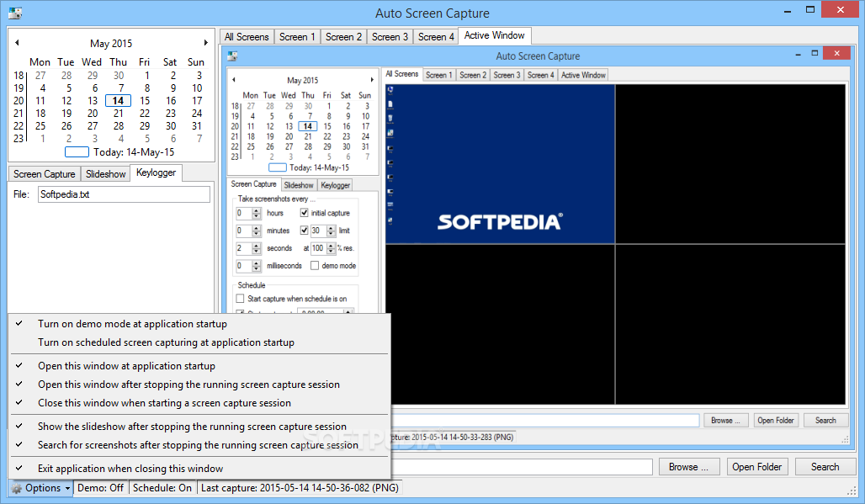Toggle the 'limit' checkbox next to 30

pos(304,231)
